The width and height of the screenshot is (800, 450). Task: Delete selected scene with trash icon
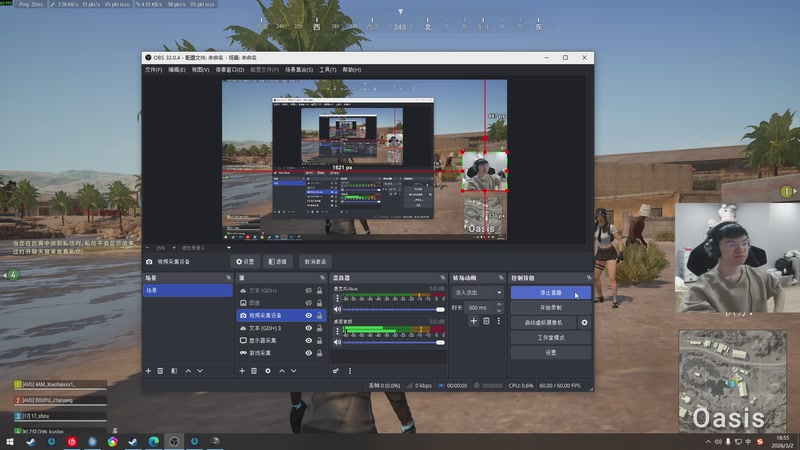(x=160, y=371)
